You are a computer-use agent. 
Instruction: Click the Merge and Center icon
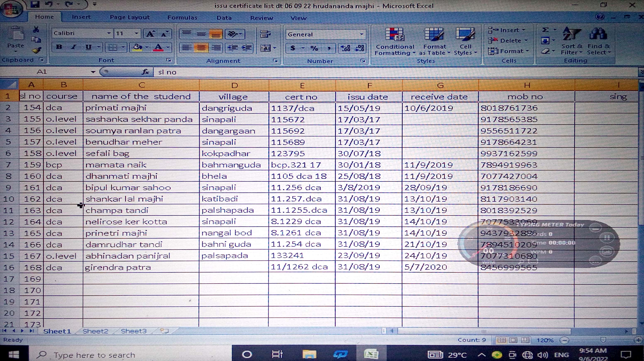click(x=265, y=48)
